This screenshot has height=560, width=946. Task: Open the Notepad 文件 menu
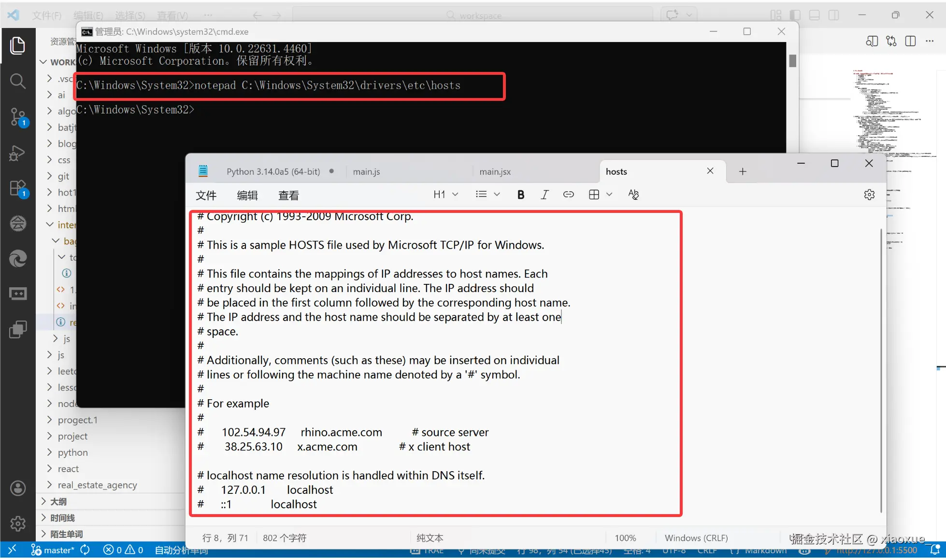206,196
